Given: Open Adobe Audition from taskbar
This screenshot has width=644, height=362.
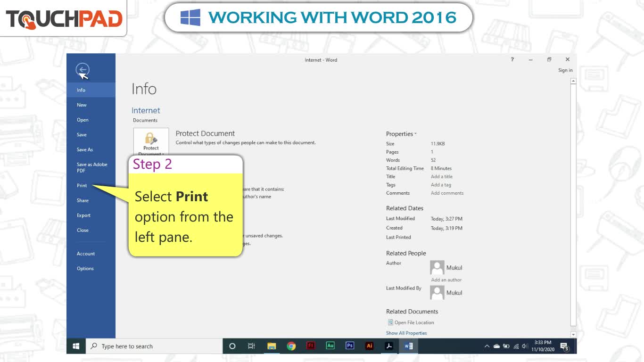Looking at the screenshot, I should pyautogui.click(x=330, y=346).
